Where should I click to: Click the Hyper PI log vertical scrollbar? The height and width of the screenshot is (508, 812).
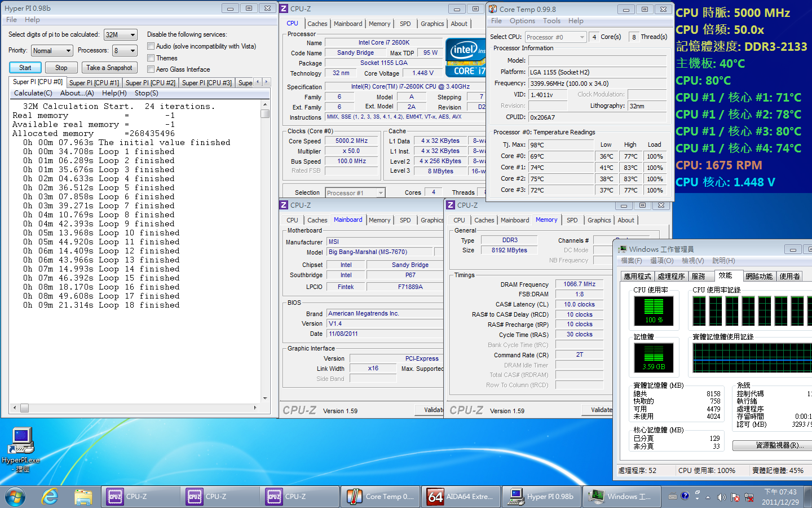[x=265, y=254]
